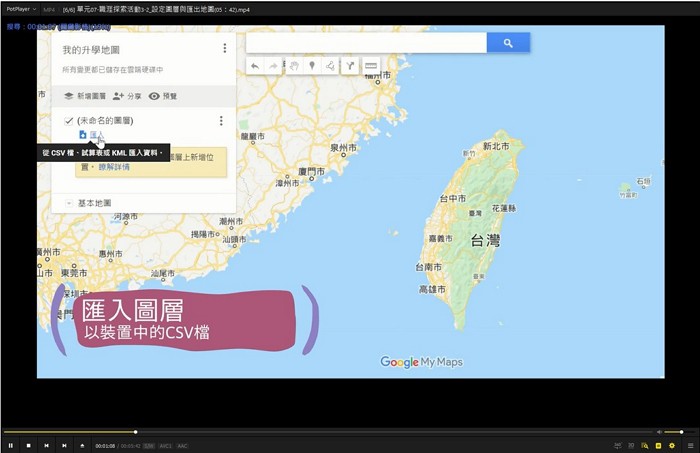Click the Import link under the layer
The height and width of the screenshot is (453, 700).
tap(96, 134)
